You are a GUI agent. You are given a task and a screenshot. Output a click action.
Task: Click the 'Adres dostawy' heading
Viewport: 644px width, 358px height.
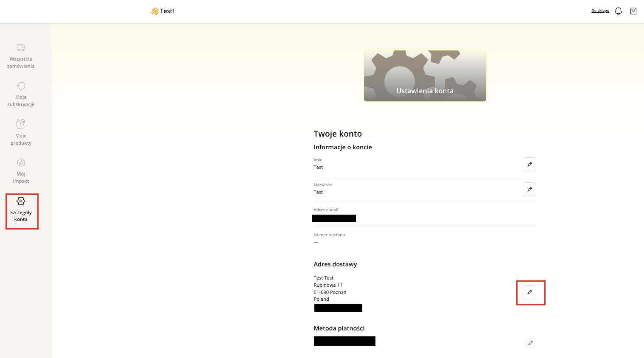click(335, 264)
